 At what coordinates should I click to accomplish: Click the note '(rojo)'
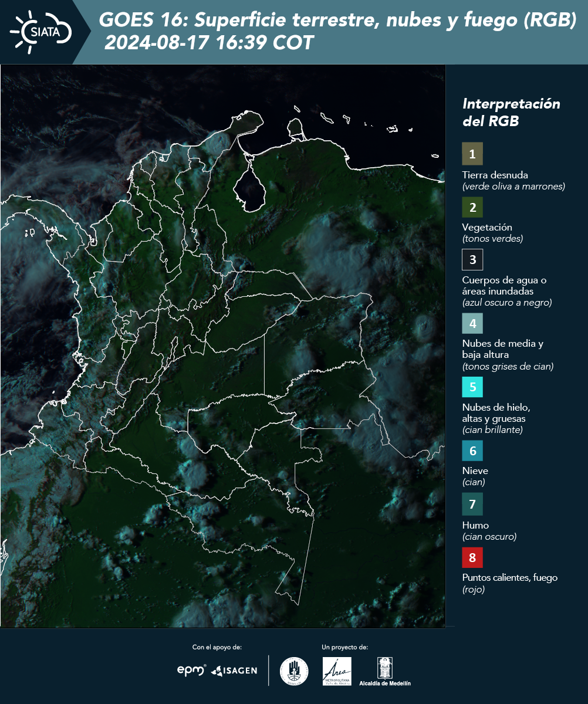[474, 590]
